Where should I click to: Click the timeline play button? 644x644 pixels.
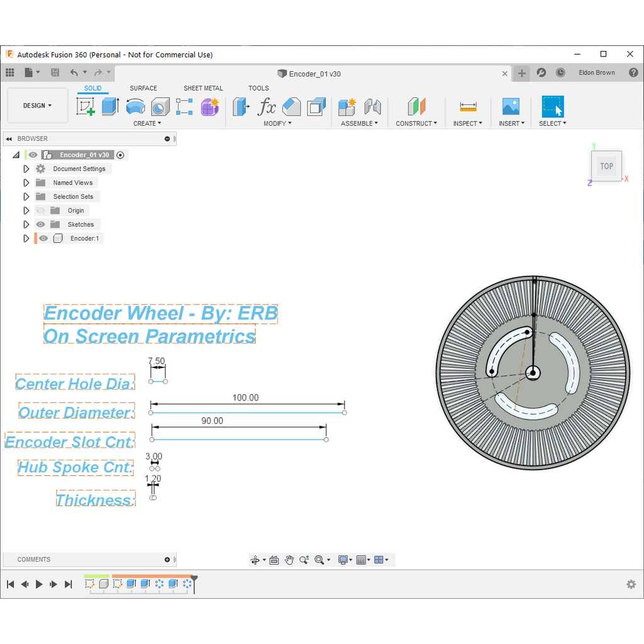click(x=39, y=584)
